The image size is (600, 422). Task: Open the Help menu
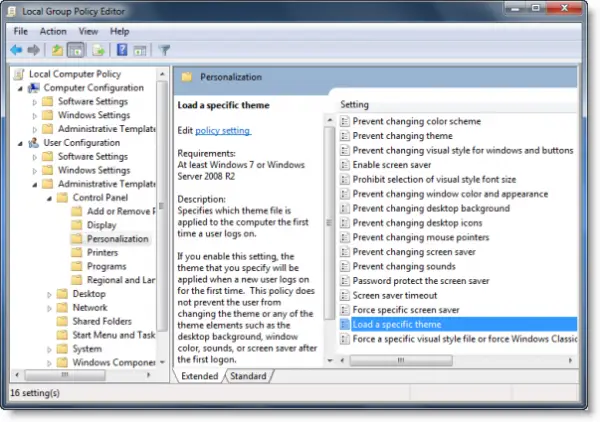click(120, 31)
